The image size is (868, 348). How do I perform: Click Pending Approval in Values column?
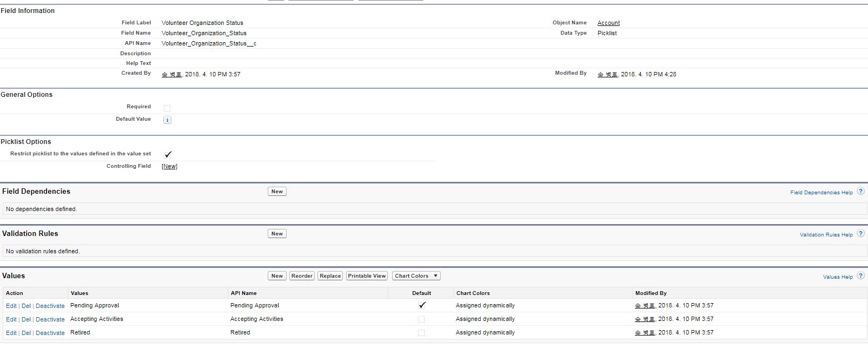coord(95,305)
